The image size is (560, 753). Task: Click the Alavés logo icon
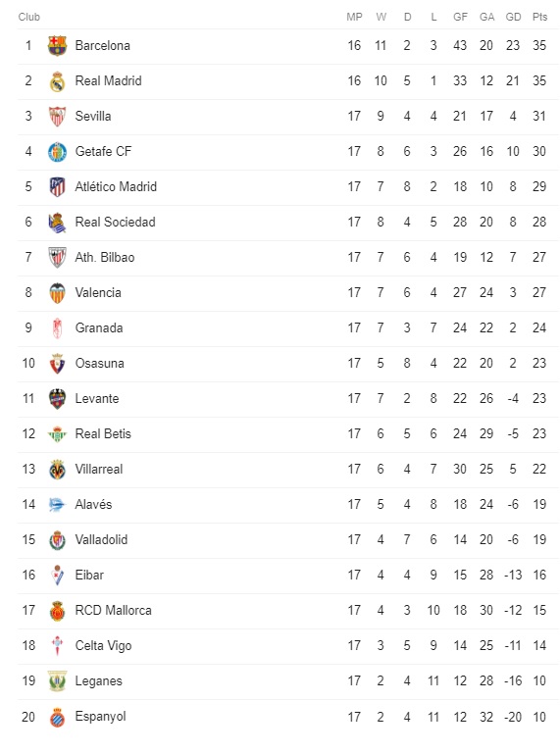pos(57,505)
